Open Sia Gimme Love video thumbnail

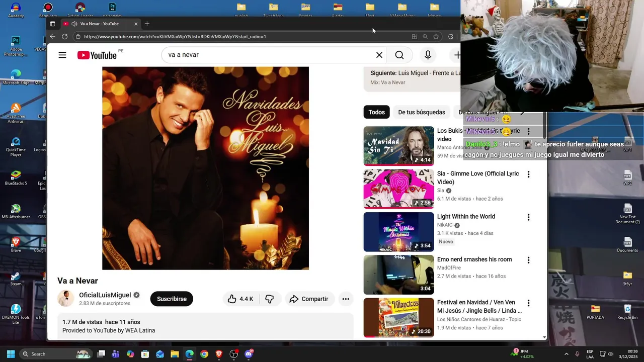pyautogui.click(x=398, y=189)
